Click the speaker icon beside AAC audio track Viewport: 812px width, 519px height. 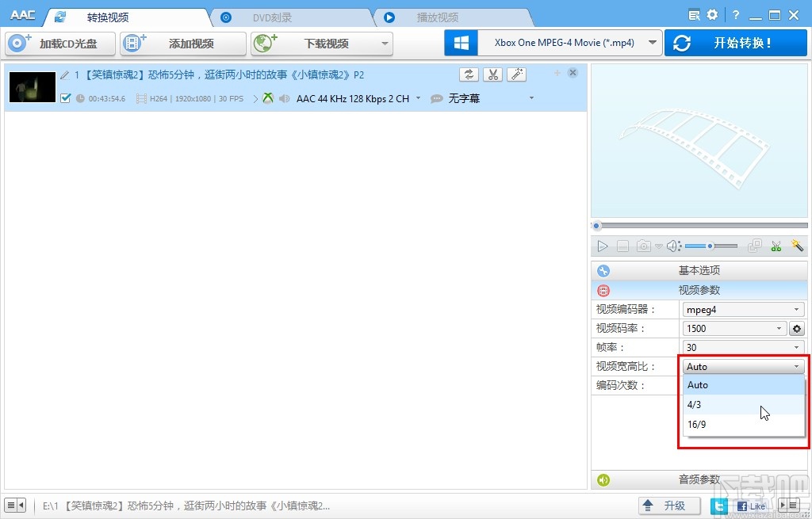pyautogui.click(x=285, y=98)
